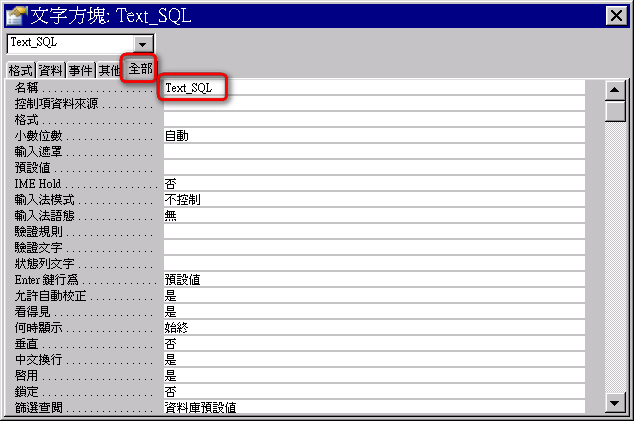Click the IME Hold field showing 否
The height and width of the screenshot is (421, 634).
click(374, 184)
